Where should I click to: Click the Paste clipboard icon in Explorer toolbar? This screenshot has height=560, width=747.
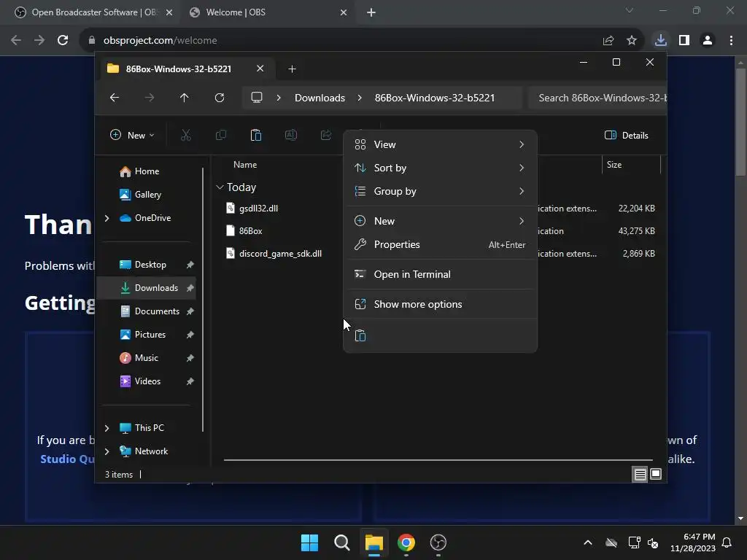click(x=256, y=135)
